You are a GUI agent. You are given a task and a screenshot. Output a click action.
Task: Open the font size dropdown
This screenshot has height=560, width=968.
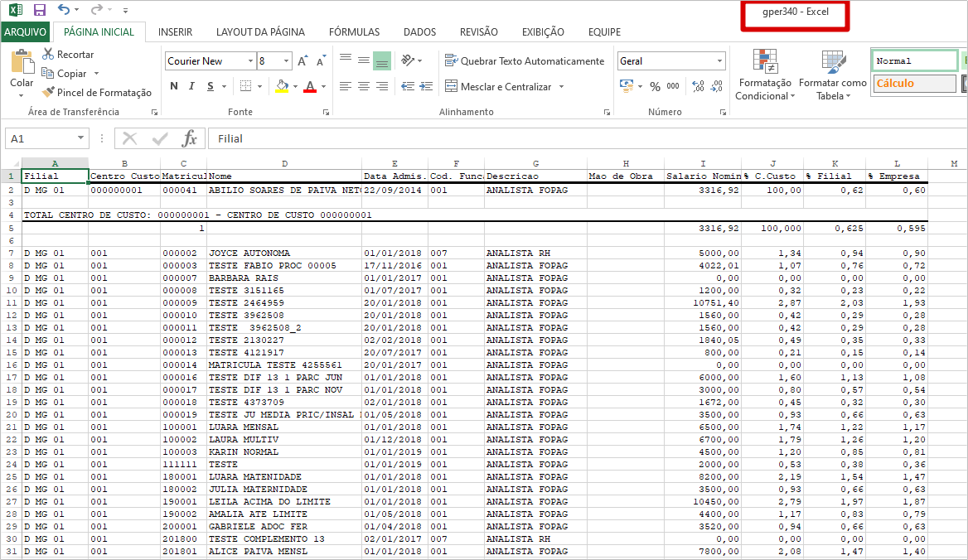click(x=286, y=61)
